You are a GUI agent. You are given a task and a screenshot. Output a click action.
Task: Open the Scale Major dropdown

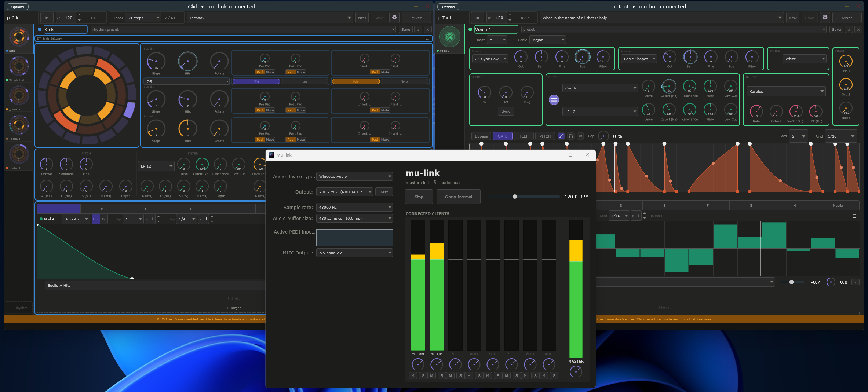click(x=547, y=40)
